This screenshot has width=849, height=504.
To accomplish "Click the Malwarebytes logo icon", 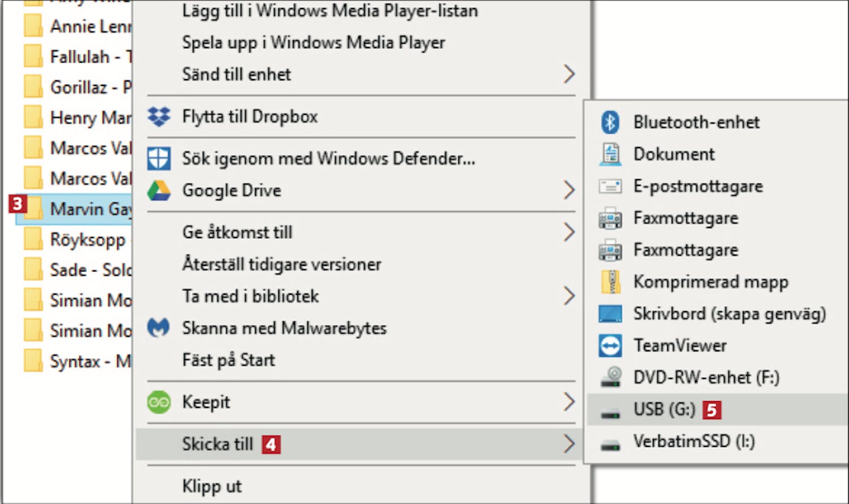I will tap(159, 328).
